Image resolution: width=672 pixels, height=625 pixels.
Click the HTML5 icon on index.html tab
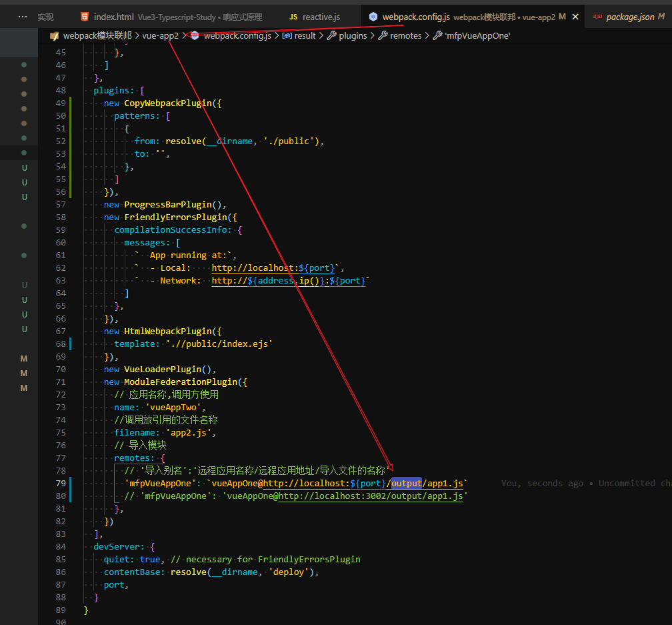[85, 17]
